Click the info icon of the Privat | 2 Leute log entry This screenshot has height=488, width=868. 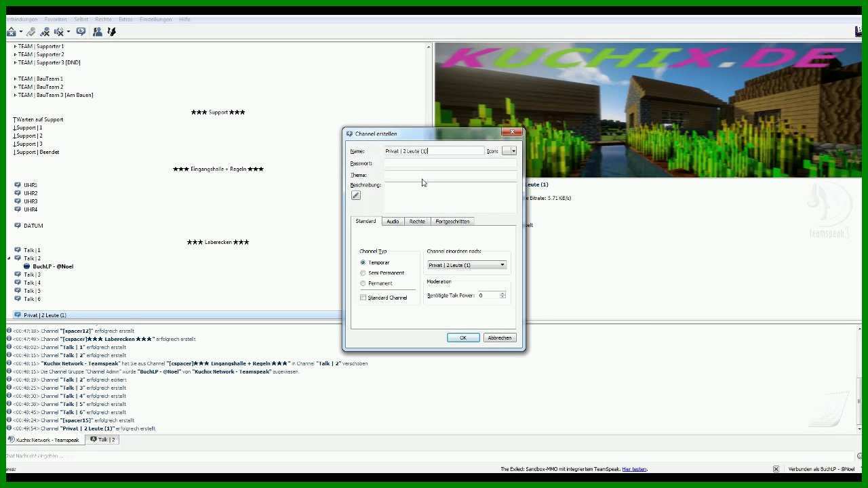[9, 428]
